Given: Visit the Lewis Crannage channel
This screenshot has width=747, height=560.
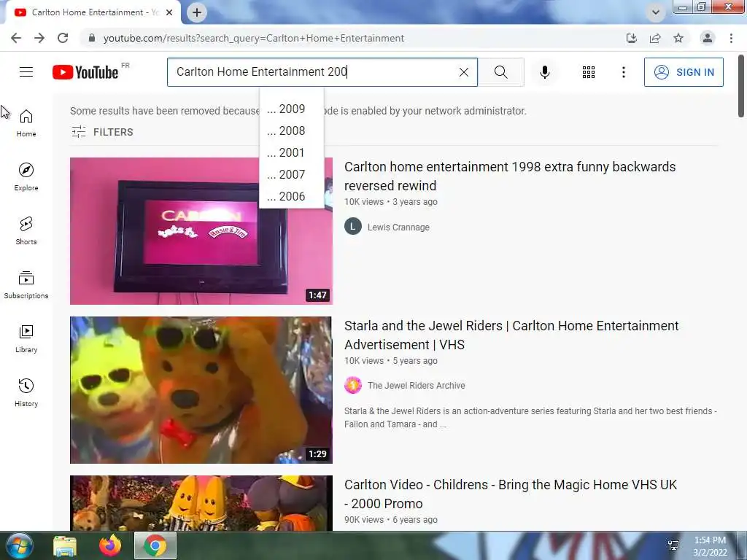Looking at the screenshot, I should pyautogui.click(x=398, y=227).
